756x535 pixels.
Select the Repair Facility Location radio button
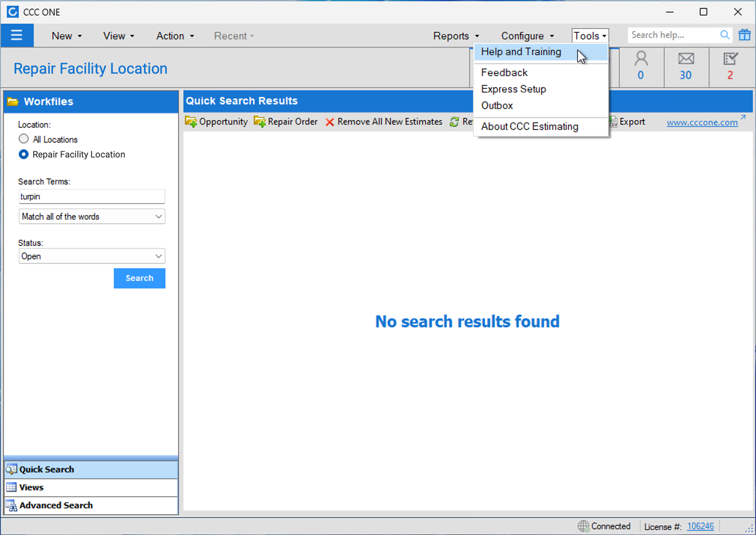point(24,154)
